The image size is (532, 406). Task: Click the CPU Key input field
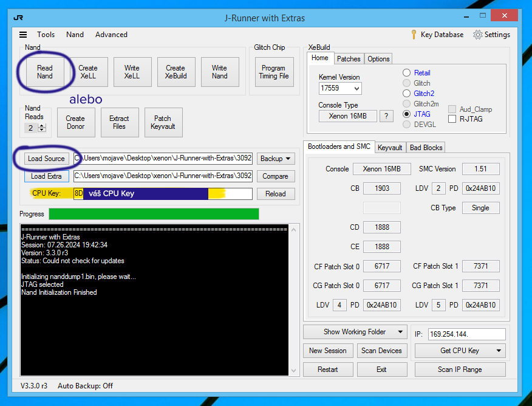pyautogui.click(x=163, y=193)
